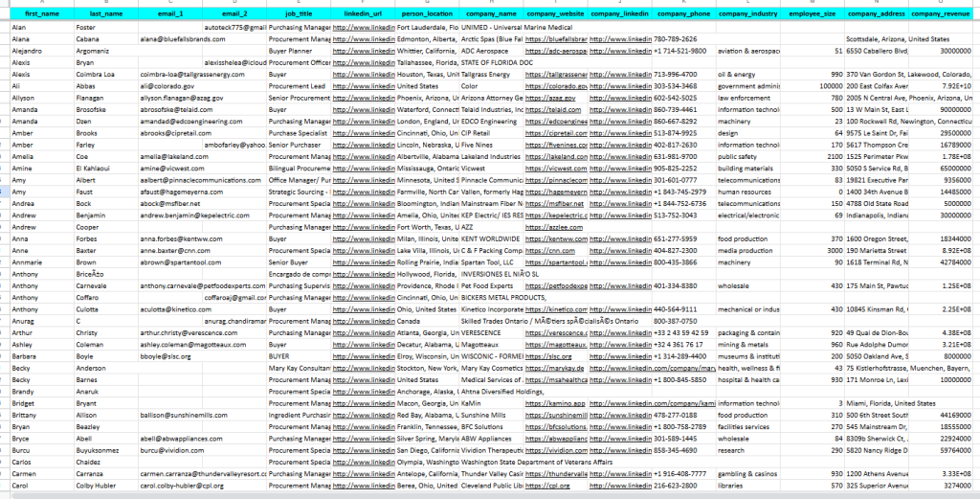Open the https://azag.gov website link
This screenshot has width=980, height=499.
(x=550, y=99)
